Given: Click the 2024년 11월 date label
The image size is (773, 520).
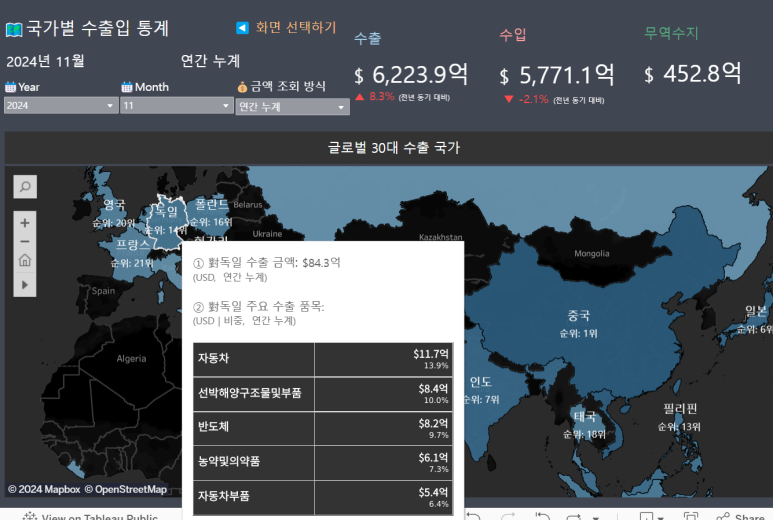Looking at the screenshot, I should pos(45,62).
